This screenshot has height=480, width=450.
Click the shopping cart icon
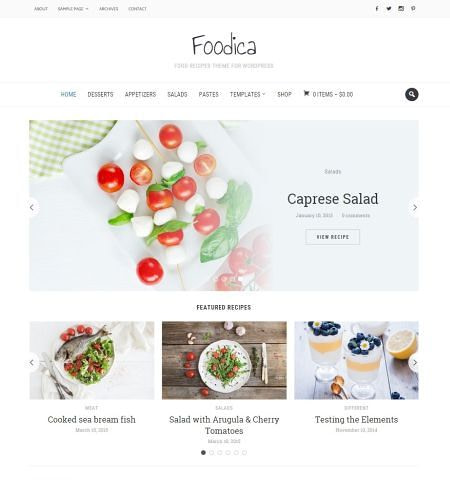pyautogui.click(x=306, y=94)
